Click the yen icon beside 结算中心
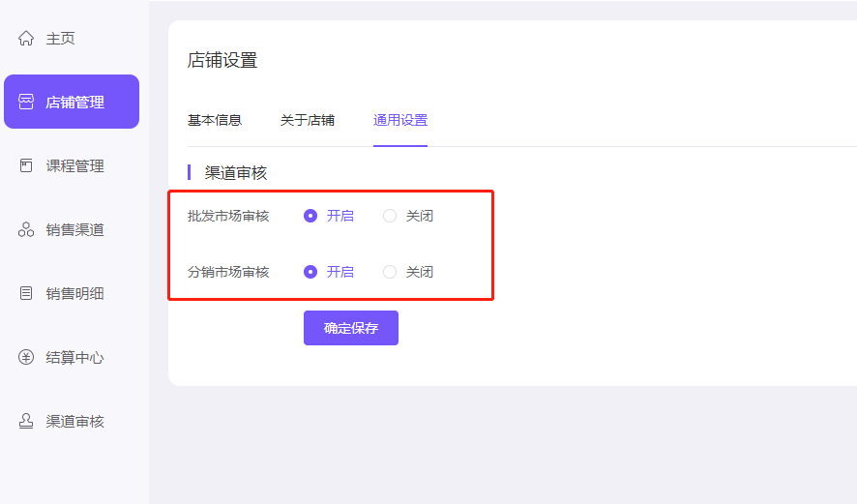 click(x=26, y=358)
